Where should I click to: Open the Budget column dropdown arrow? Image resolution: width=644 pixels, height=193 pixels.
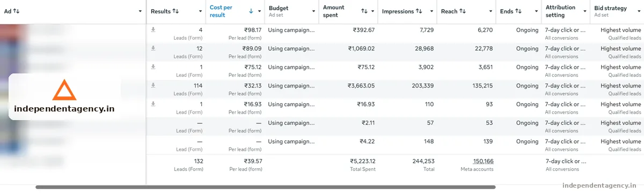click(313, 11)
